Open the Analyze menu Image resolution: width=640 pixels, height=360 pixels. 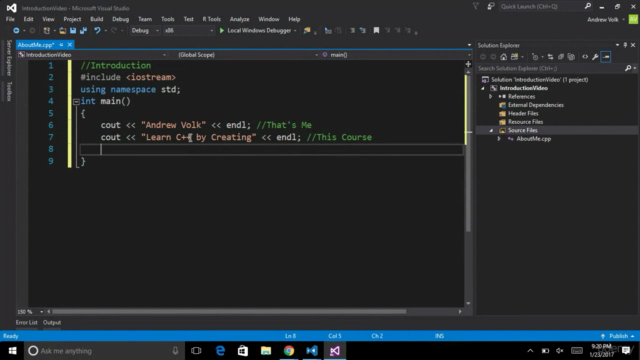coord(240,19)
